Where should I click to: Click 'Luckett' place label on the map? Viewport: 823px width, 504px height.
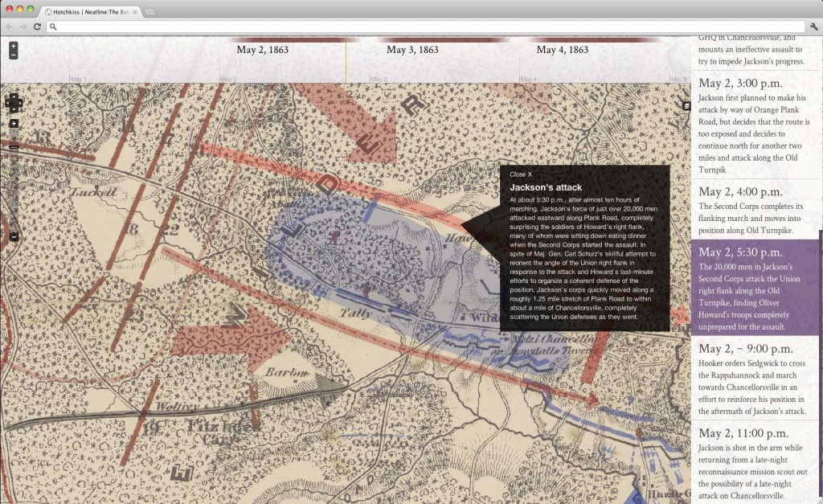click(x=94, y=192)
